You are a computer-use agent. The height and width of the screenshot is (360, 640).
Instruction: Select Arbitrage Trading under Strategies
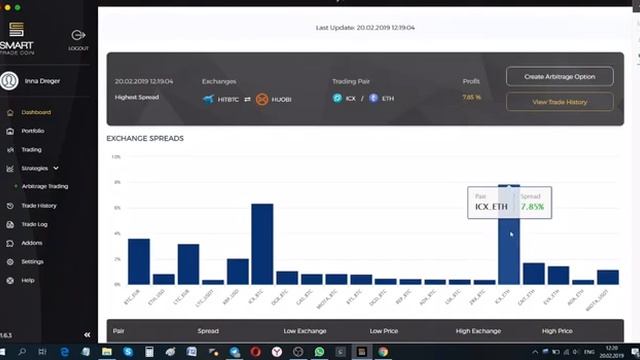tap(45, 187)
